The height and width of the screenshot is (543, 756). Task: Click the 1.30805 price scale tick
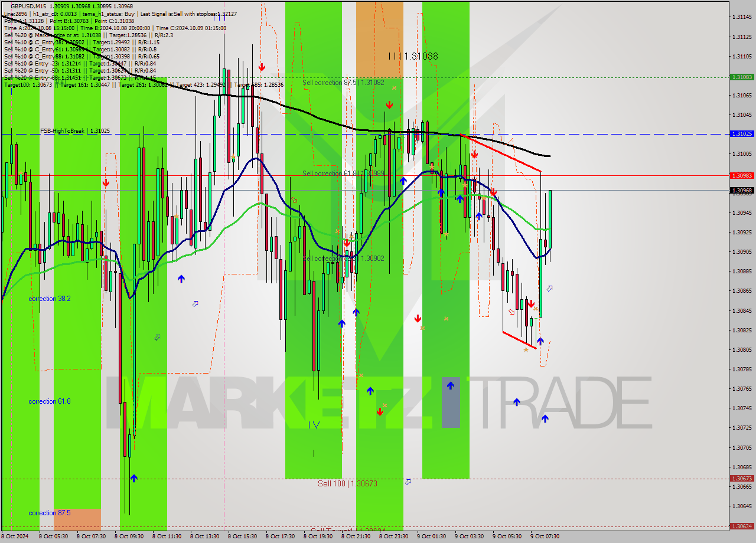click(x=742, y=349)
